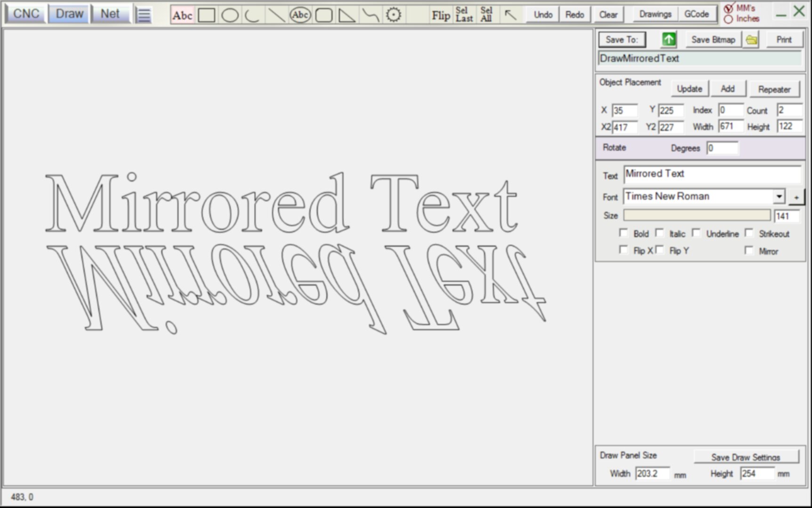
Task: Click the Y position field
Action: tap(671, 111)
